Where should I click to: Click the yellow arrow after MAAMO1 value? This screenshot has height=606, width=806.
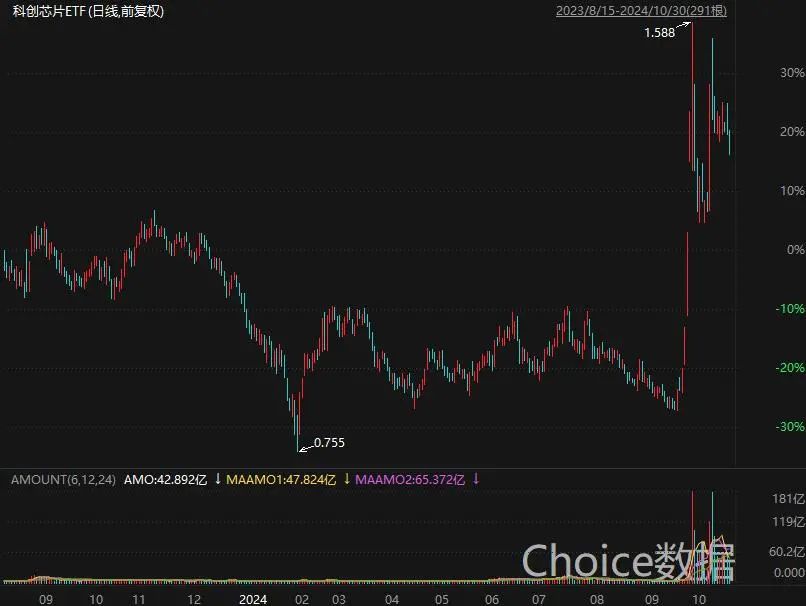347,480
